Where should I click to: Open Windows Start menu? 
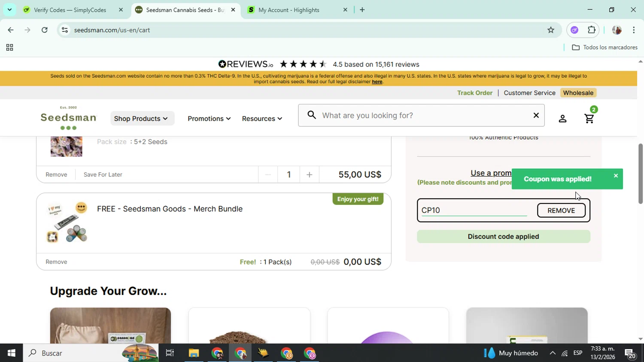tap(11, 353)
